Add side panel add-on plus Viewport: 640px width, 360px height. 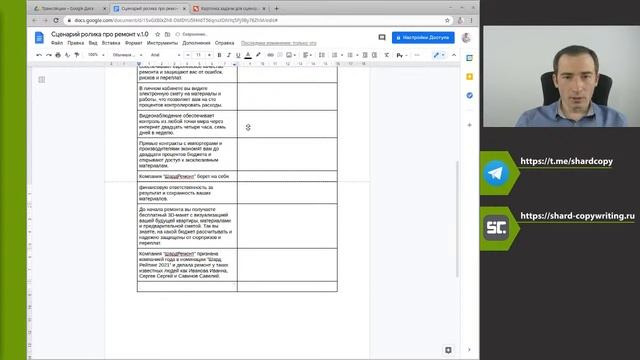[469, 125]
